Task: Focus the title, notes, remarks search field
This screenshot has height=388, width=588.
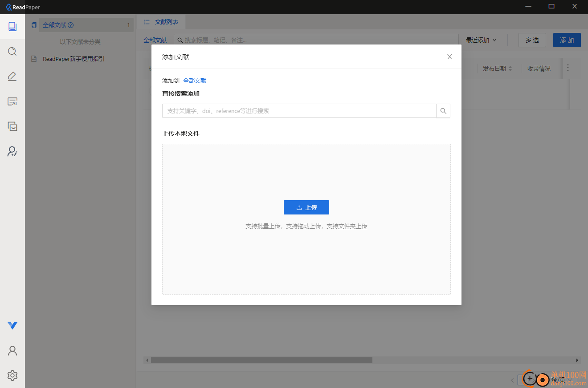Action: (316, 40)
